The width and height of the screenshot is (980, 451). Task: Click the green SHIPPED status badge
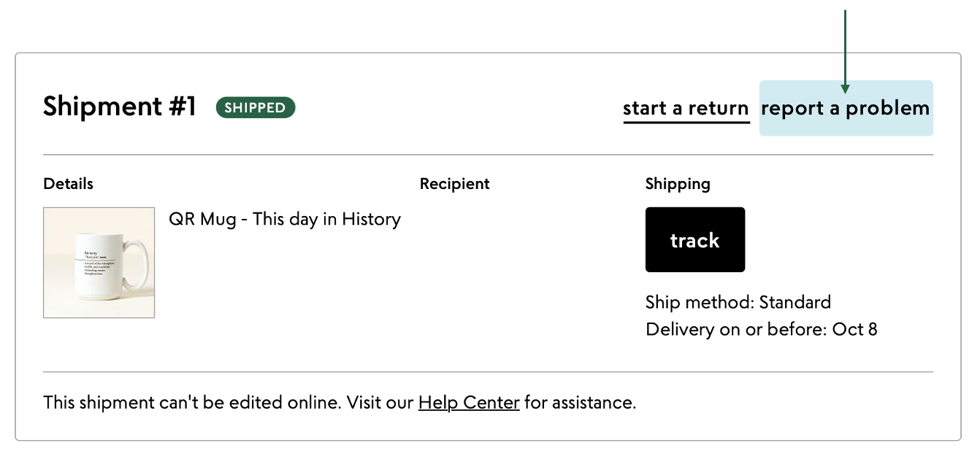[256, 107]
